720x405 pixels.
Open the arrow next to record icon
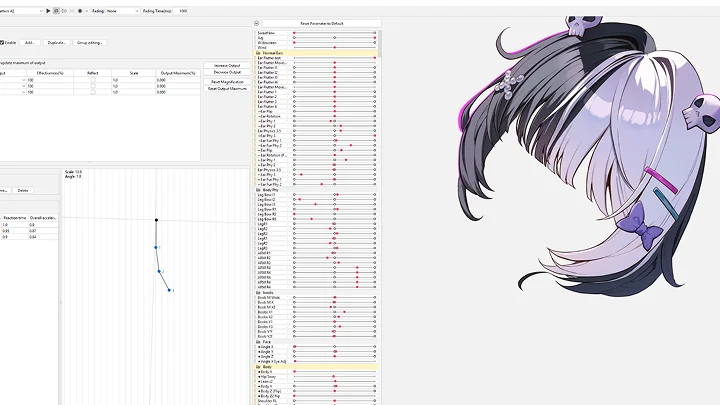pos(86,11)
